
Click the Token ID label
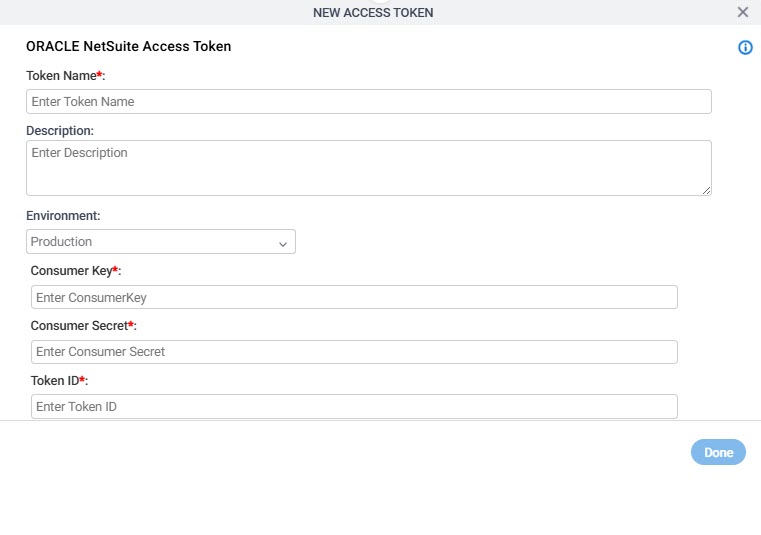(x=59, y=381)
